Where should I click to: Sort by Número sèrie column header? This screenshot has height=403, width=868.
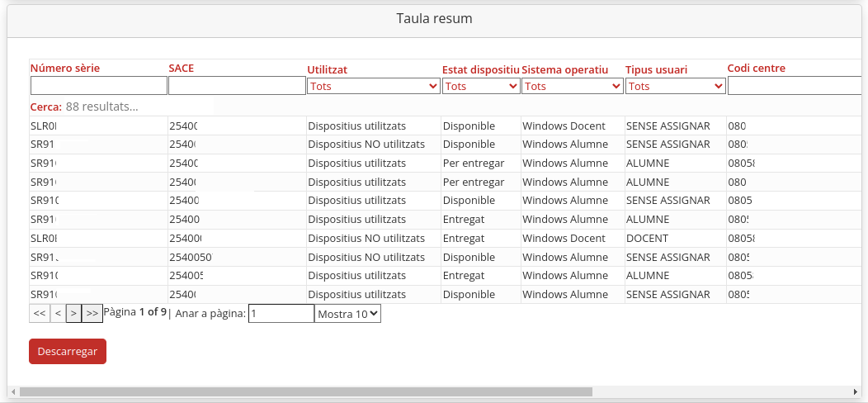coord(64,69)
